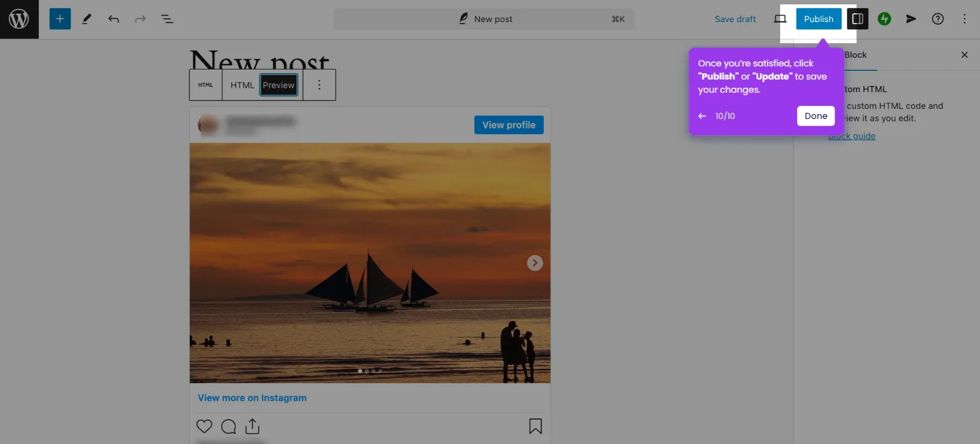Click the Instagram heart like icon

[x=204, y=426]
